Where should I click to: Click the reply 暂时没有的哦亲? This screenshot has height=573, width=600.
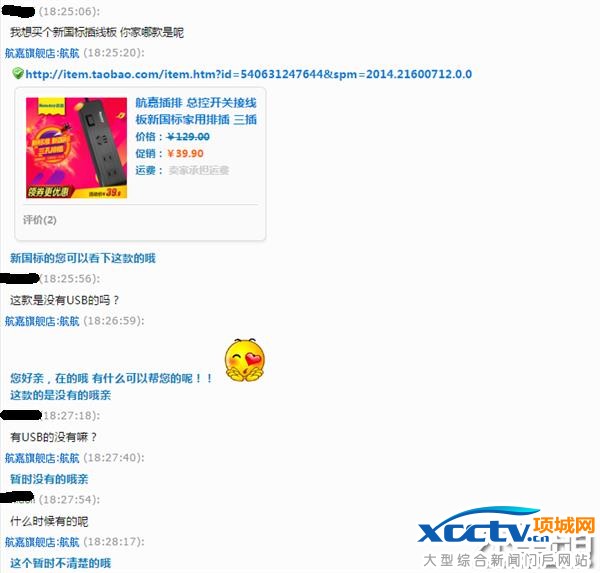49,479
